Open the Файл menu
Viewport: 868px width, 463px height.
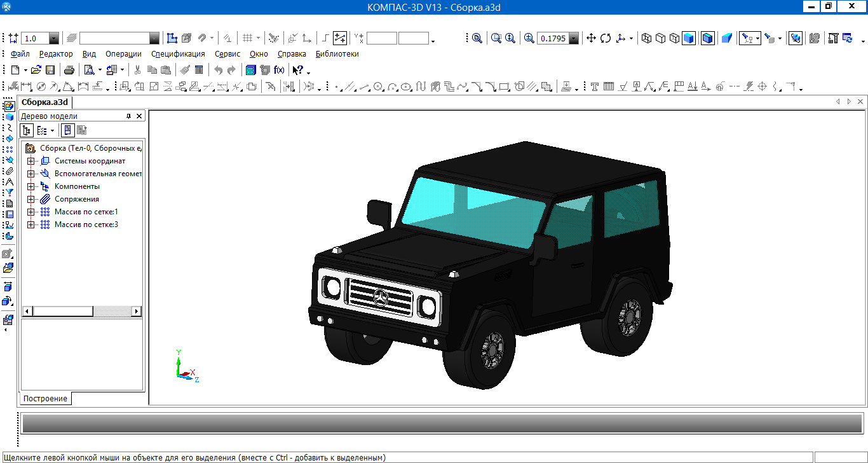tap(20, 54)
